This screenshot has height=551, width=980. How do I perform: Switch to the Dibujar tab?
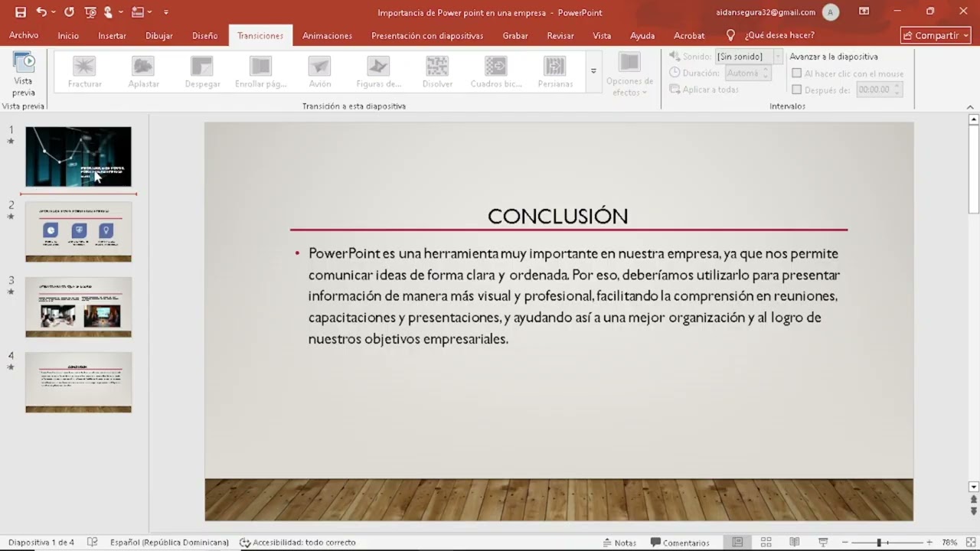point(159,35)
